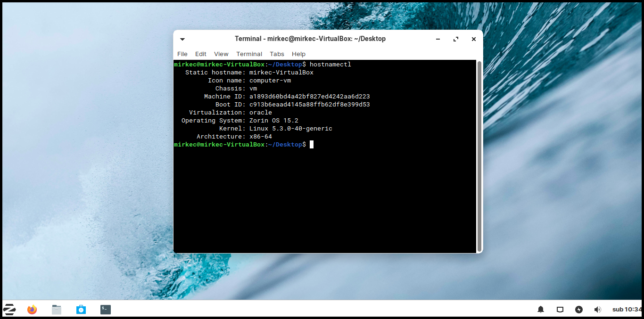644x319 pixels.
Task: Click the Virtualization value 'oracle'
Action: point(261,112)
